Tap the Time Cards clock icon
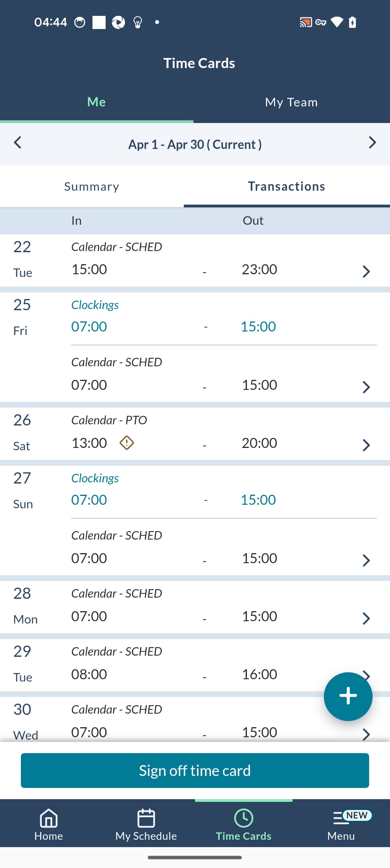This screenshot has height=868, width=390. pyautogui.click(x=244, y=818)
